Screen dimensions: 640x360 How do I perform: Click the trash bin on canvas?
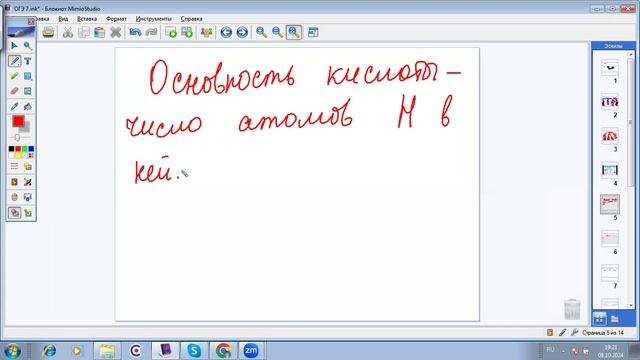[x=572, y=309]
